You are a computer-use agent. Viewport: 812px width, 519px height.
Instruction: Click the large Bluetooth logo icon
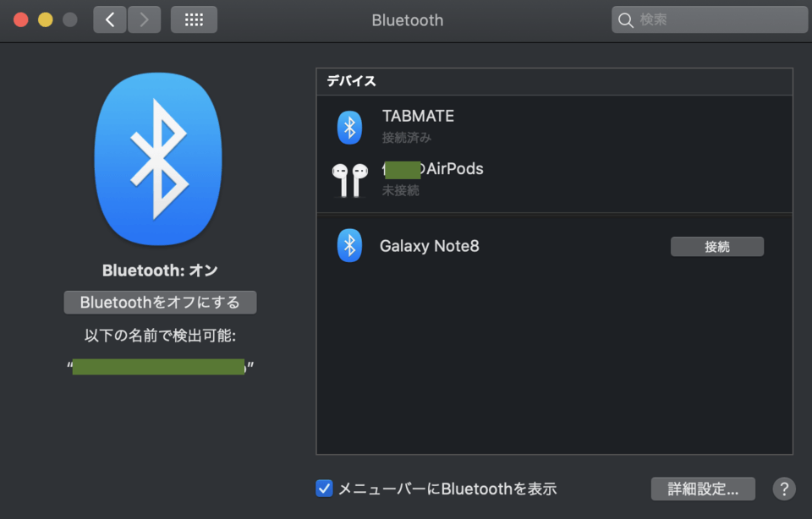point(158,160)
